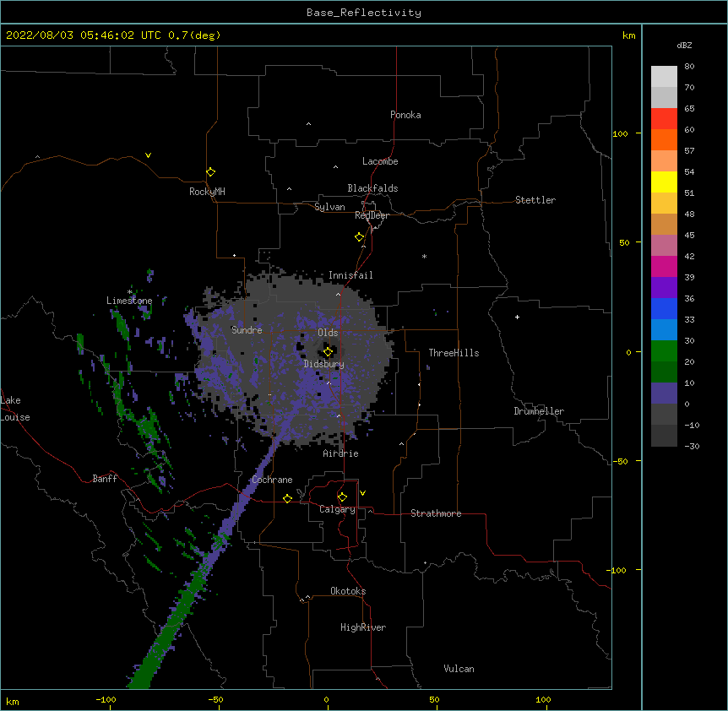Select the -100 tick on the right axis
728x711 pixels.
pos(617,570)
